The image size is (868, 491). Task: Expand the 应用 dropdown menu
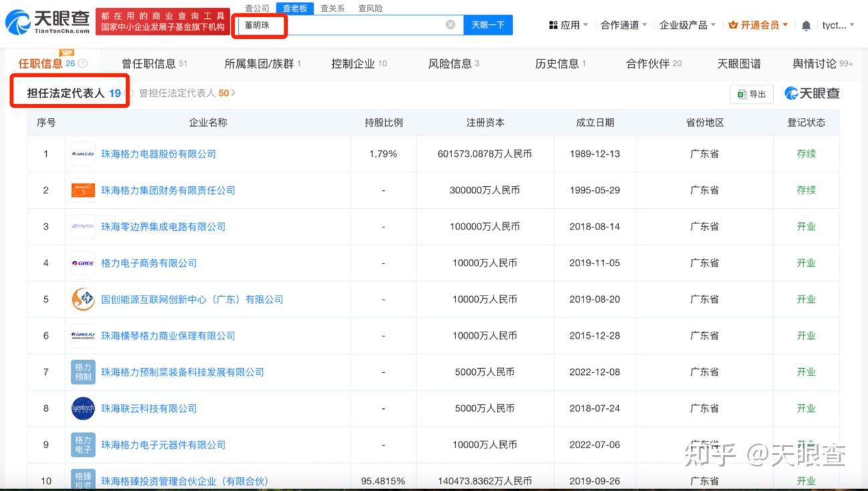(x=568, y=25)
